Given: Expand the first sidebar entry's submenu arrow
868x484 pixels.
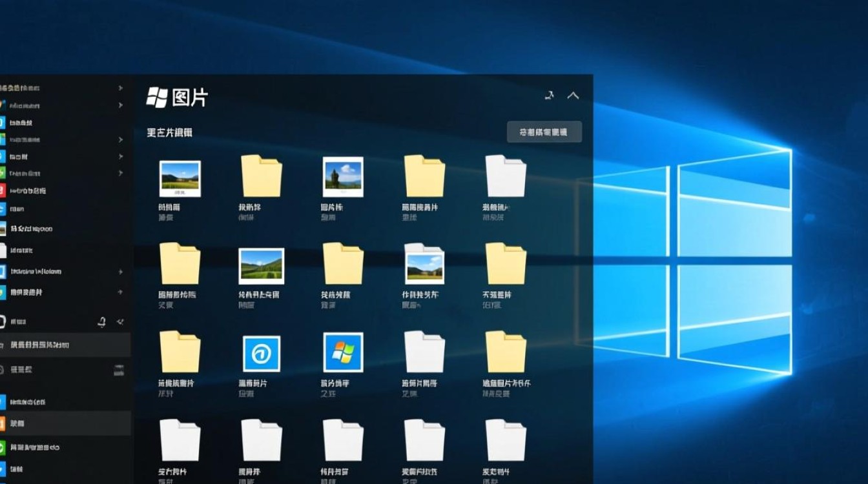Looking at the screenshot, I should coord(121,88).
